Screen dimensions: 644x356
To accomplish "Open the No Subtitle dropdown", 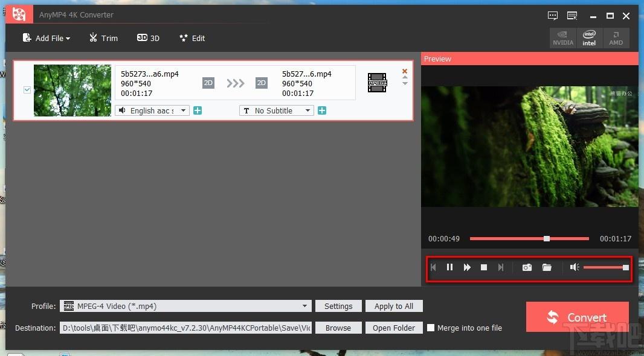I will pyautogui.click(x=277, y=111).
